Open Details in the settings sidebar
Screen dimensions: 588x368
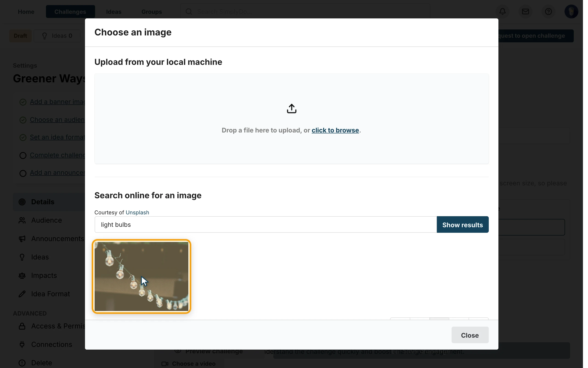tap(49, 202)
